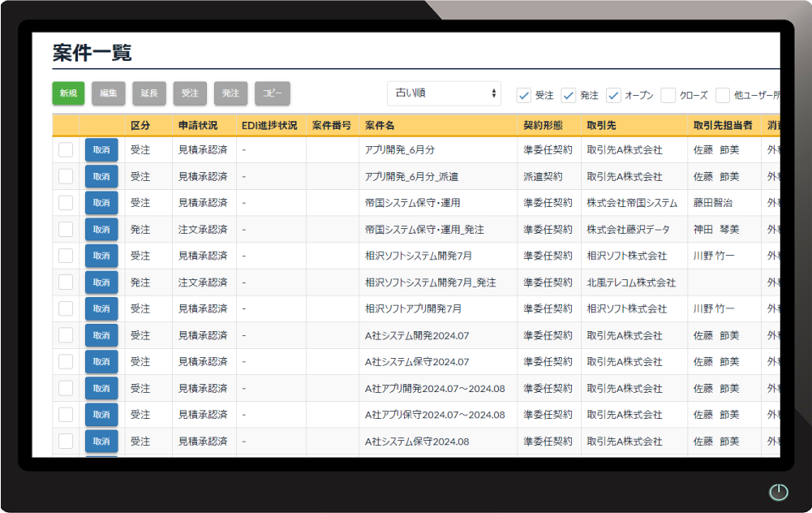Click the 取引先 column header

[x=601, y=126]
